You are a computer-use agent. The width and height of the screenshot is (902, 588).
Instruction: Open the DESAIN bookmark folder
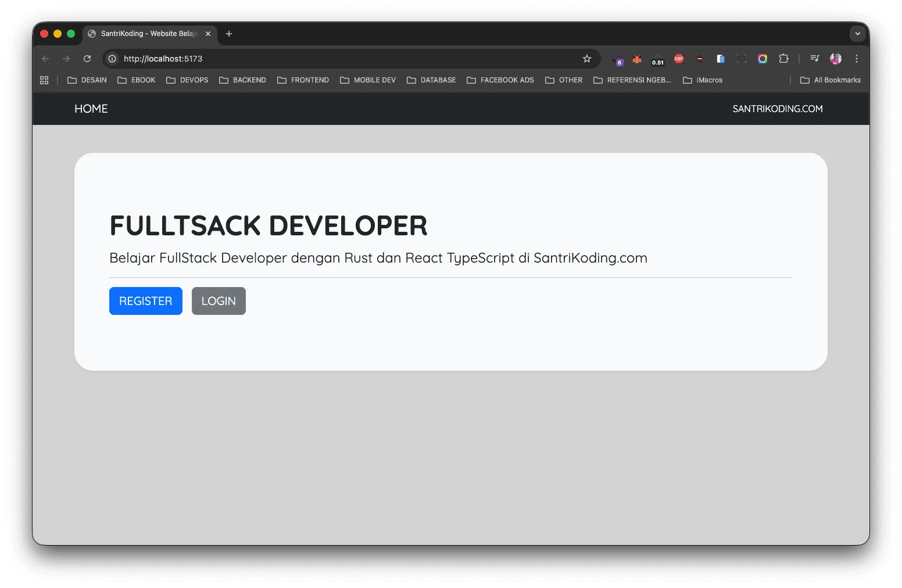point(87,80)
